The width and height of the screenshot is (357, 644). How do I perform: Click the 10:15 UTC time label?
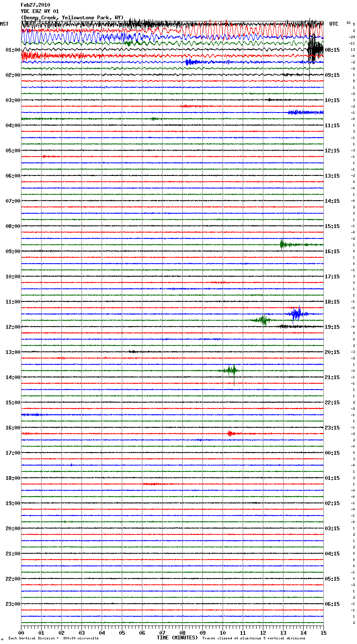(x=332, y=100)
